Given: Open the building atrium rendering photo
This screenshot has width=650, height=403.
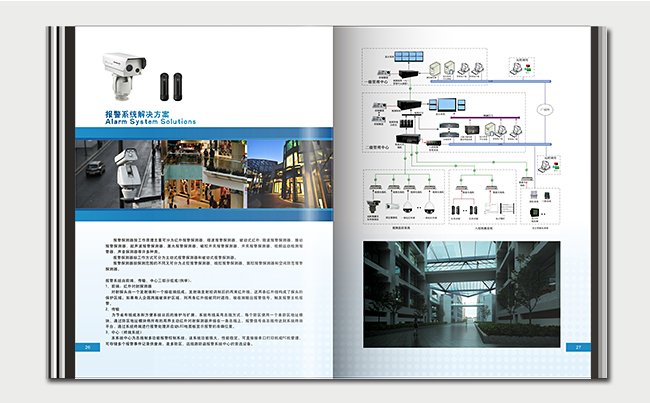Looking at the screenshot, I should 462,294.
